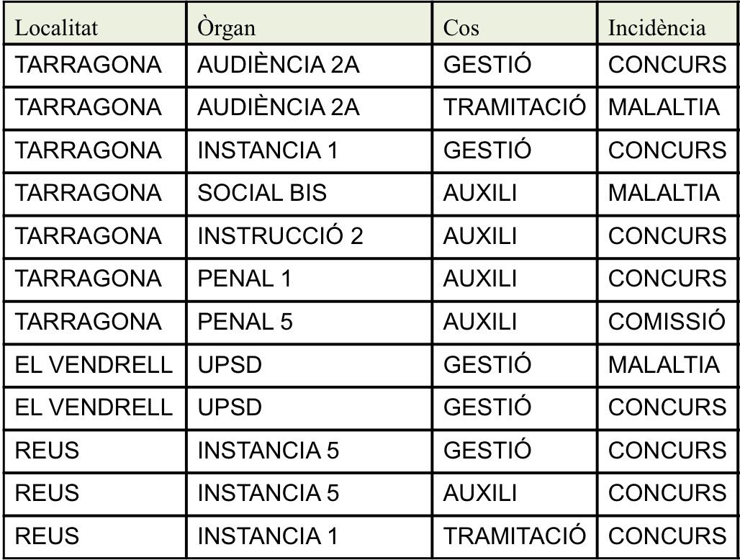Click INSTANCIA 1 in the Tarragona row
The width and height of the screenshot is (740, 560).
tap(309, 150)
